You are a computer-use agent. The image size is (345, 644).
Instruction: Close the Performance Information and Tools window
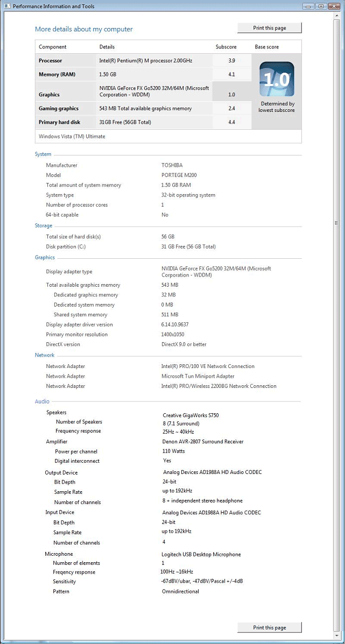[335, 6]
